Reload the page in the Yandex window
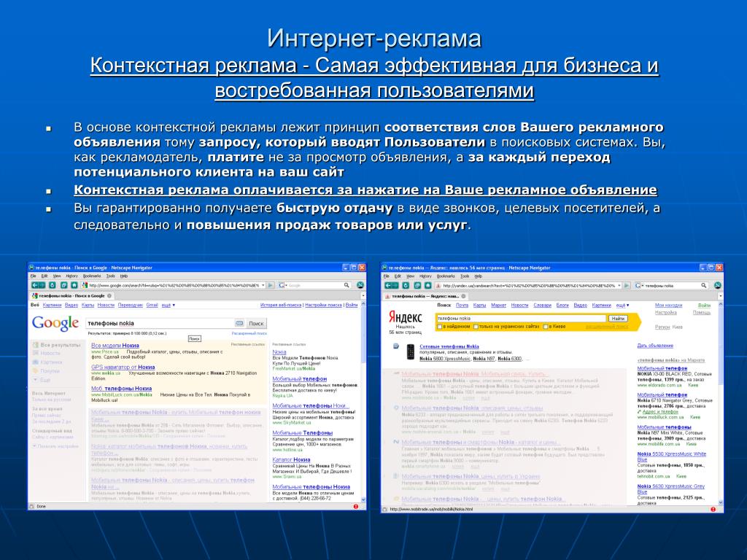Viewport: 747px width, 560px height. tap(406, 285)
